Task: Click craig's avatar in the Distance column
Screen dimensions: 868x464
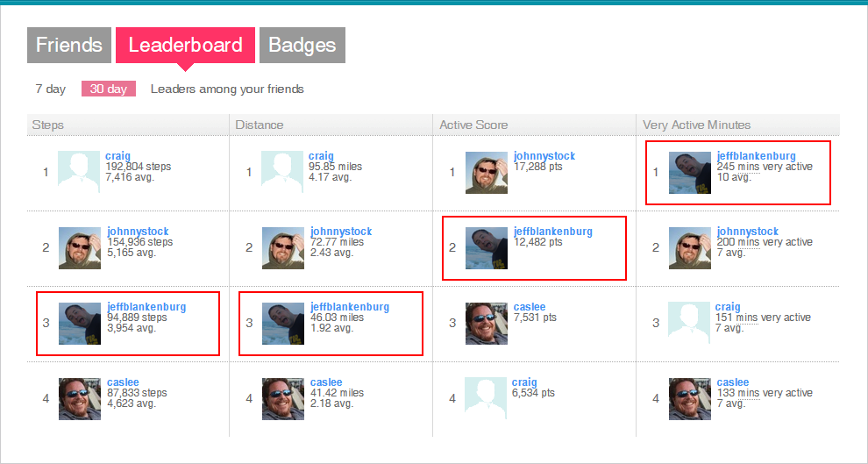Action: click(x=282, y=172)
